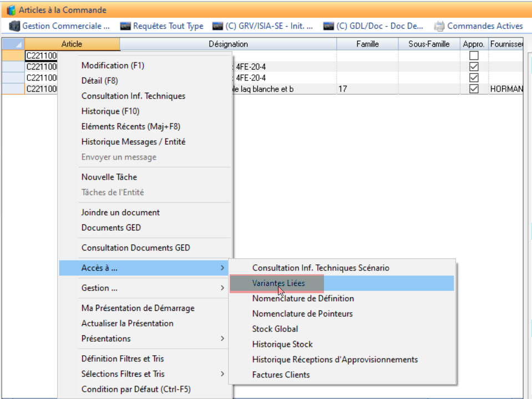Launch the (C) GRV/ISIA-SE shortcut icon

click(x=218, y=26)
